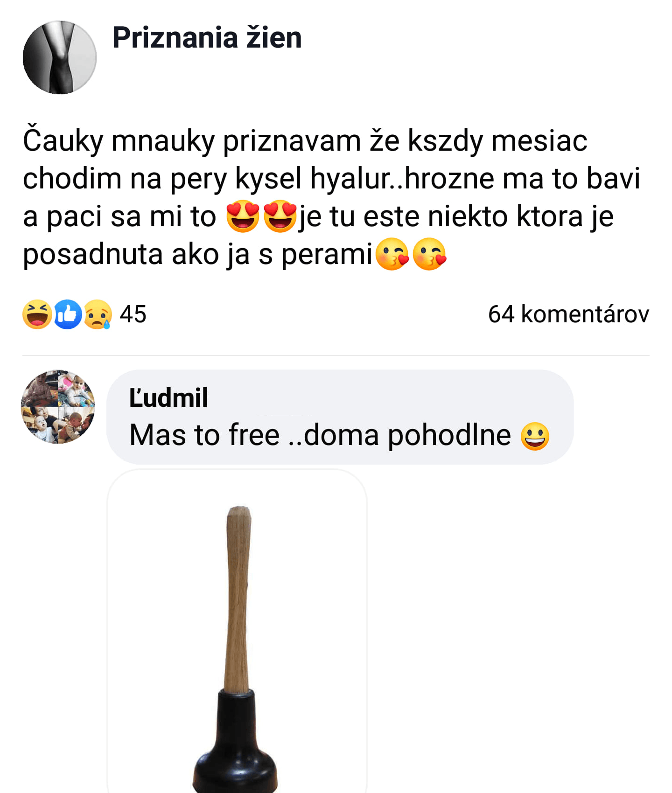This screenshot has width=672, height=793.
Task: Click the wooden handle of the plunger photo
Action: pyautogui.click(x=238, y=599)
